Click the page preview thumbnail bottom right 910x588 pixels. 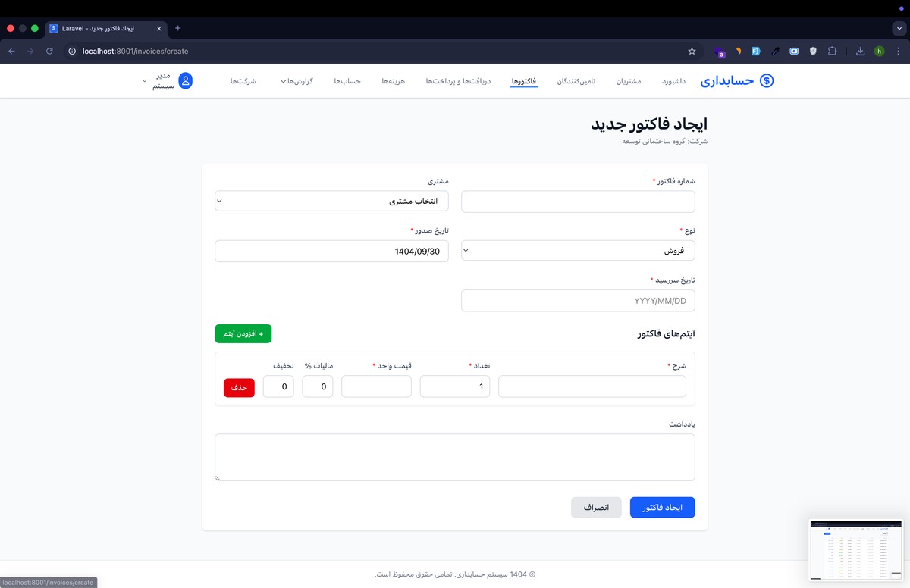point(856,549)
